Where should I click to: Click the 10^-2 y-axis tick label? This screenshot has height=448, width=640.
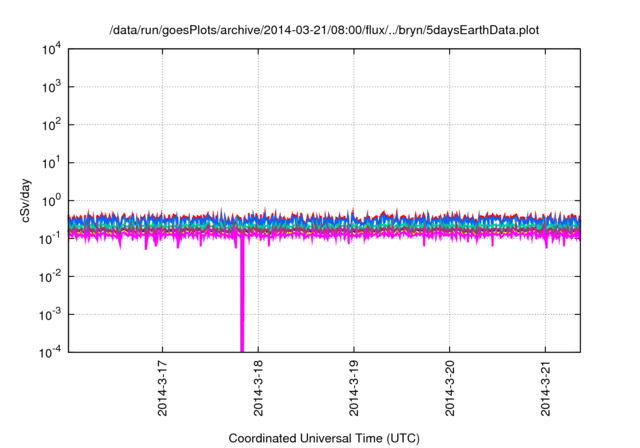tap(50, 277)
